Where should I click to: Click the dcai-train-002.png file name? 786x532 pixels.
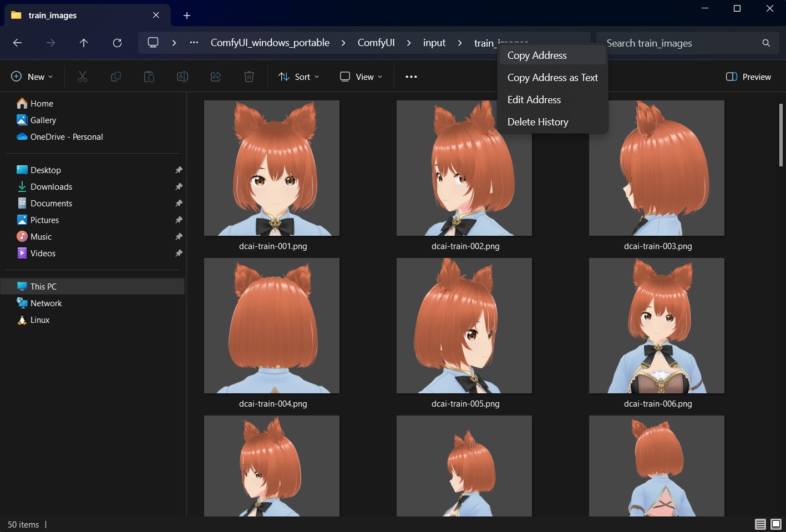[x=465, y=246]
